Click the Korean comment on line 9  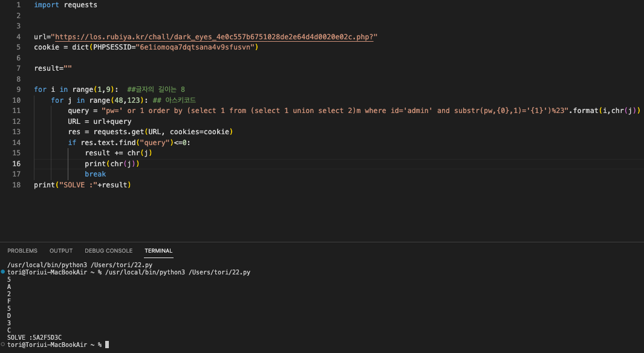pyautogui.click(x=156, y=89)
